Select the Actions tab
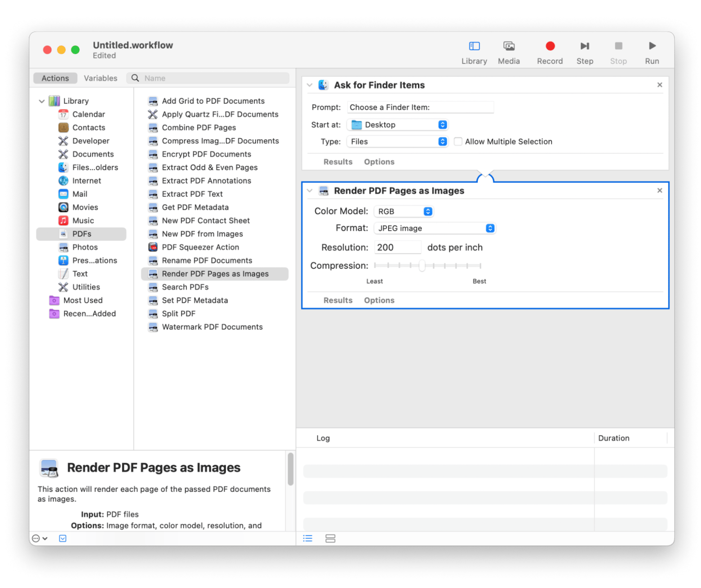 click(55, 78)
